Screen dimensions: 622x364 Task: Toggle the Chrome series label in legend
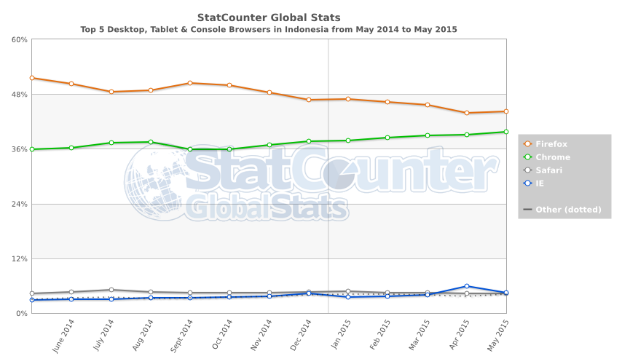coord(553,157)
